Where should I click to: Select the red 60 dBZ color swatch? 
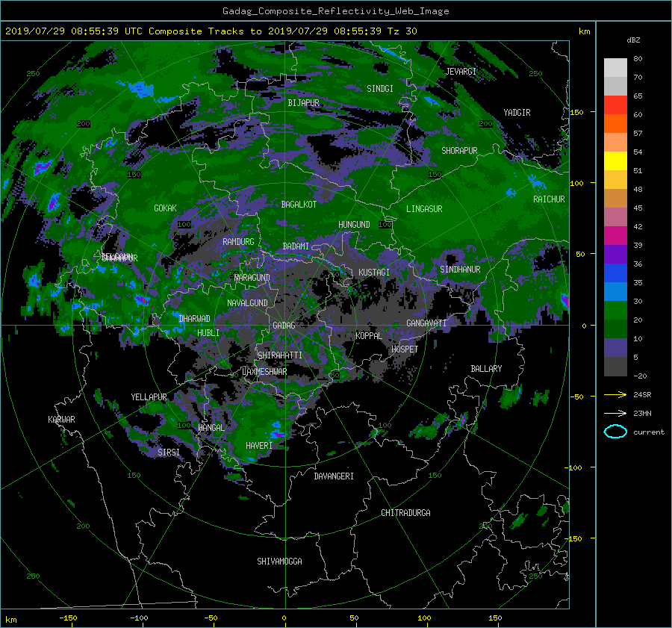615,105
